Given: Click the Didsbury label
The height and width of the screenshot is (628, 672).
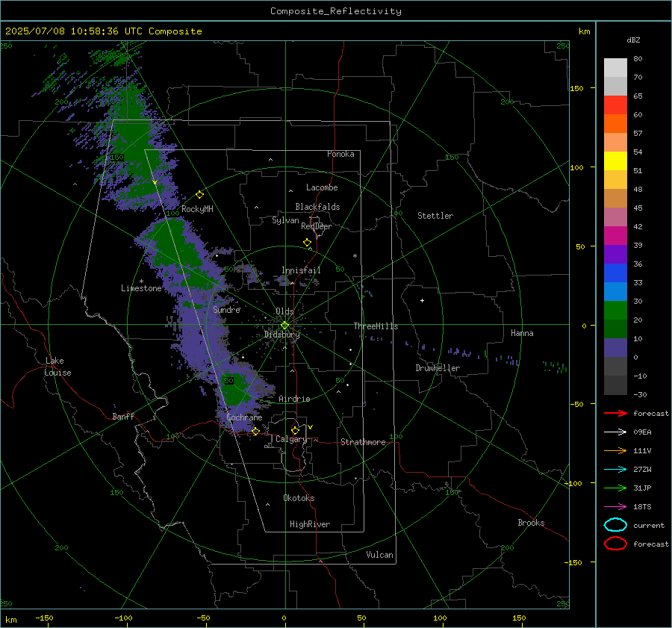Looking at the screenshot, I should (x=282, y=335).
